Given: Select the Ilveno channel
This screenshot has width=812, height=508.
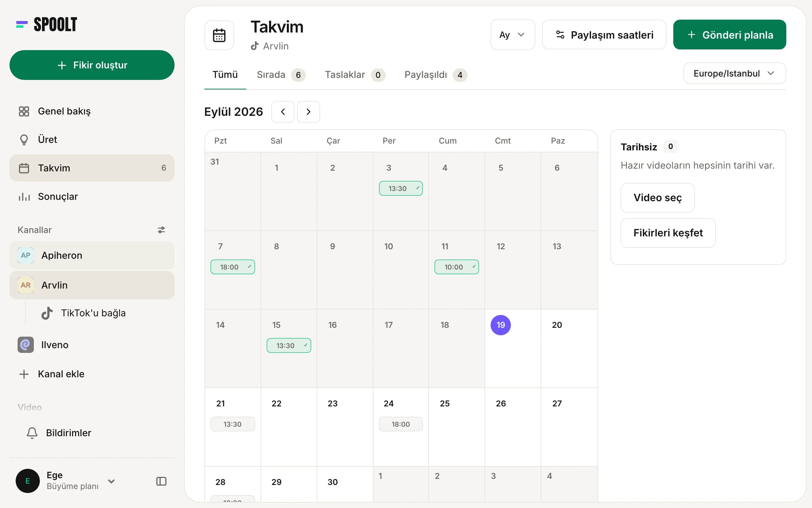Looking at the screenshot, I should click(92, 345).
